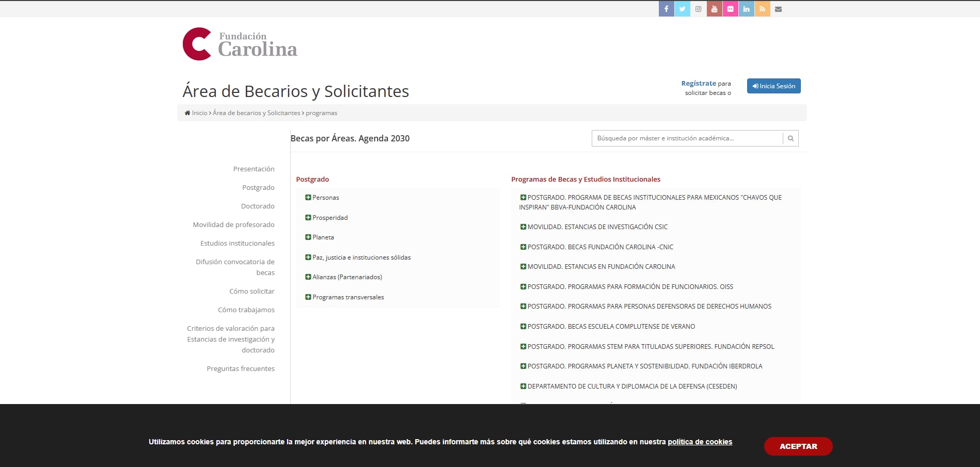This screenshot has width=980, height=467.
Task: Open the Facebook social icon
Action: 666,9
